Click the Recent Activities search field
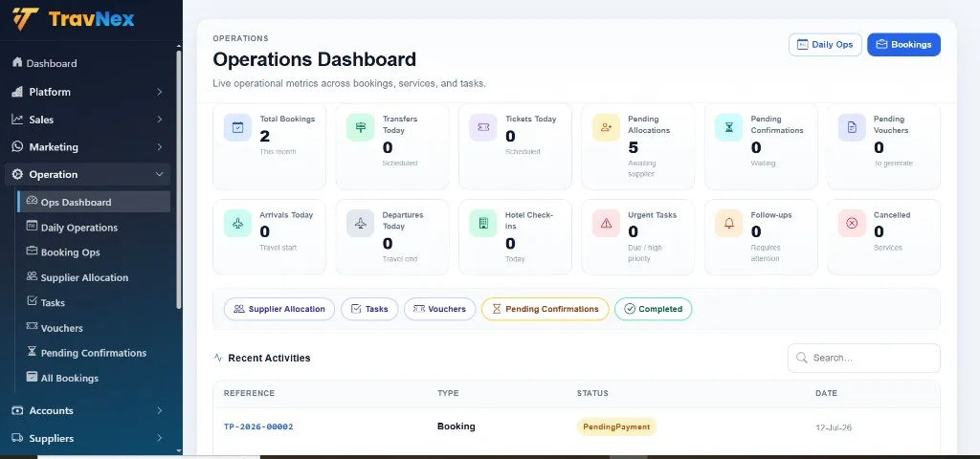980x459 pixels. [864, 358]
